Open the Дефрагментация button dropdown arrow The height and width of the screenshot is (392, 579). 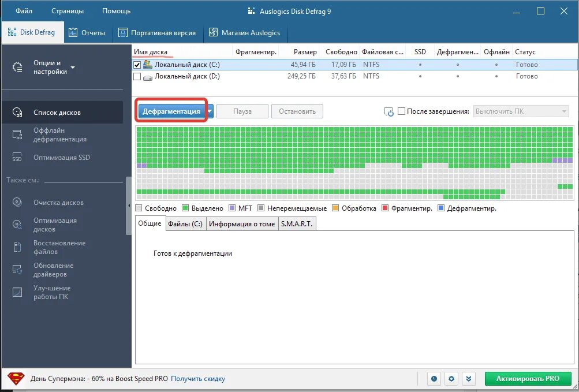click(x=210, y=111)
